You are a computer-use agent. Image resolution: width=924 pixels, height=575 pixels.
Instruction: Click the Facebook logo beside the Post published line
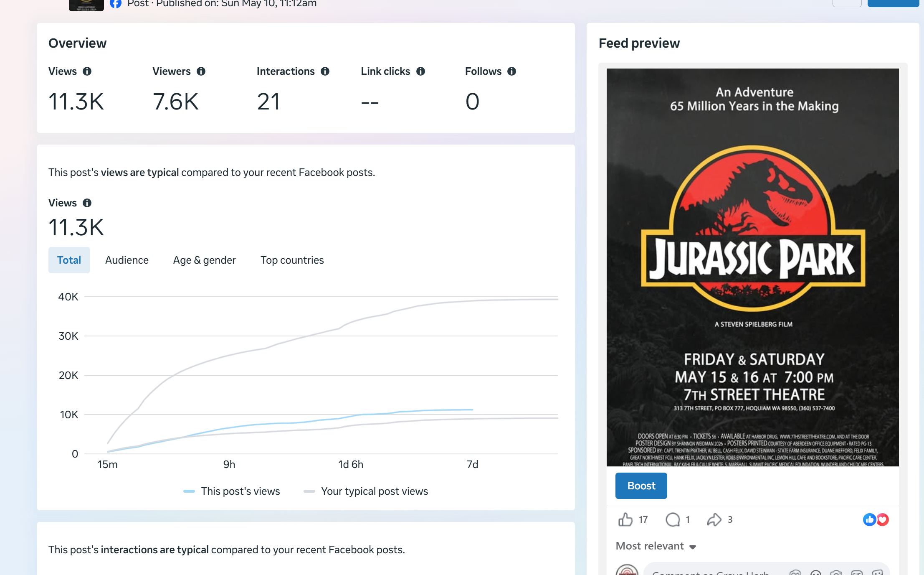116,3
